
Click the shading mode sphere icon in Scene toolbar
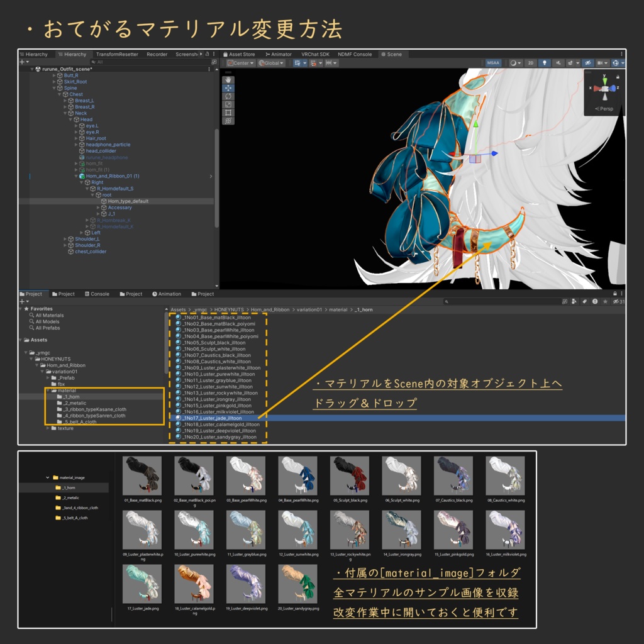[513, 63]
